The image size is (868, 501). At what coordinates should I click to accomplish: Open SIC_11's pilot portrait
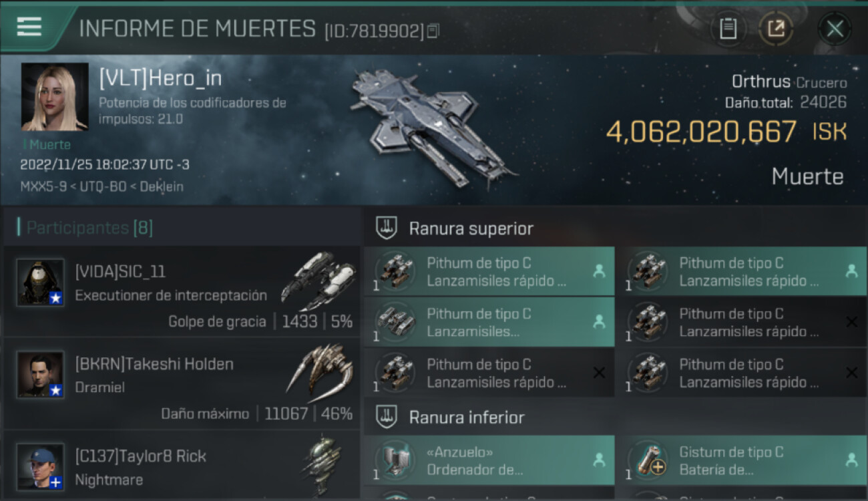click(x=41, y=283)
